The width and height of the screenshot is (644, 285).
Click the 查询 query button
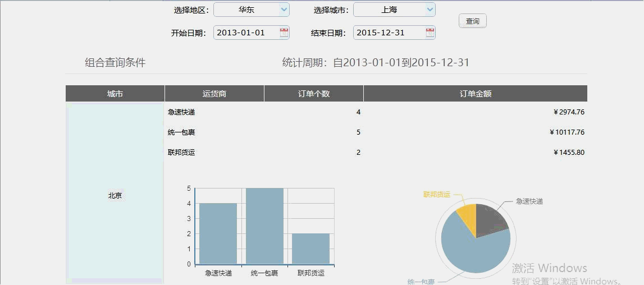[472, 21]
